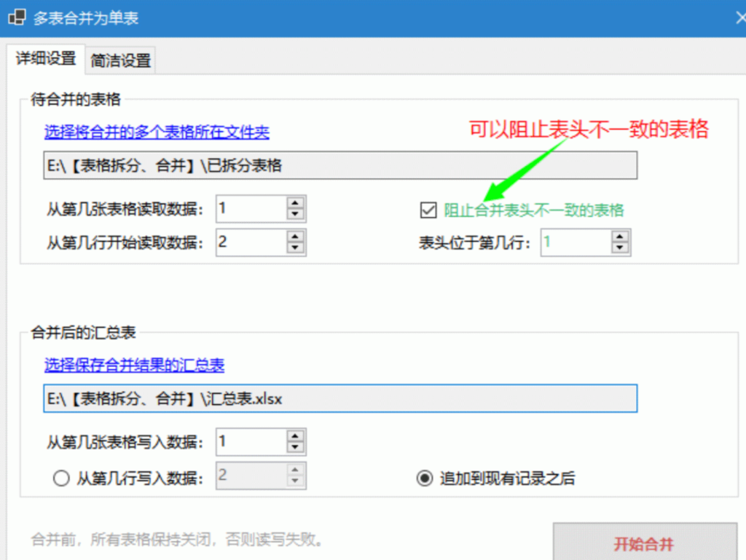Viewport: 746px width, 560px height.
Task: Decrease 表头位于第几行 value with down arrow
Action: [620, 248]
